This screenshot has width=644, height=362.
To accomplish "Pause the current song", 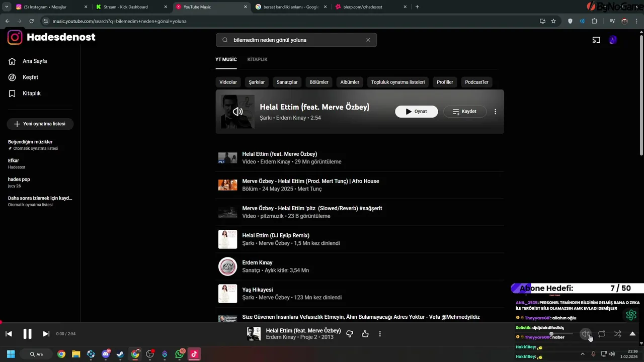I will pyautogui.click(x=28, y=334).
